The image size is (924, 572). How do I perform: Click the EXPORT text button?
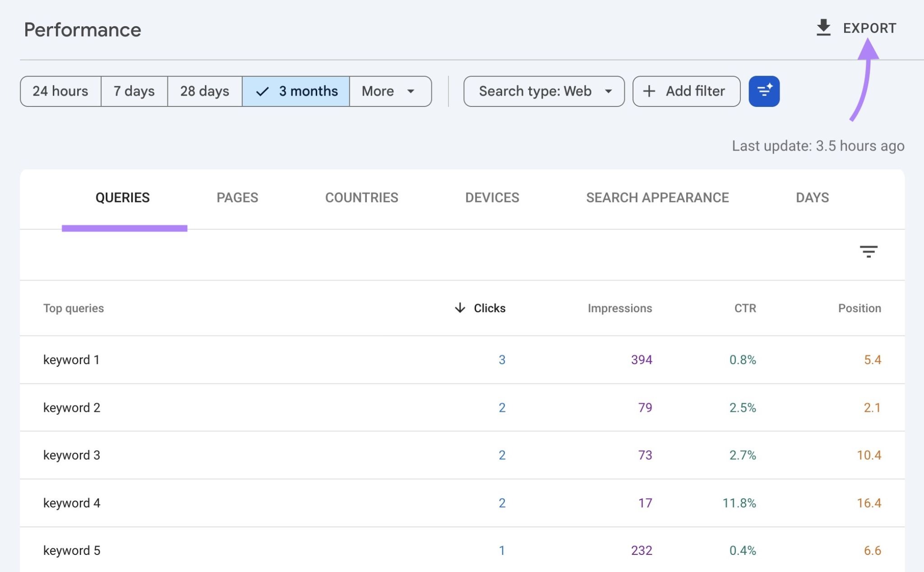click(869, 28)
